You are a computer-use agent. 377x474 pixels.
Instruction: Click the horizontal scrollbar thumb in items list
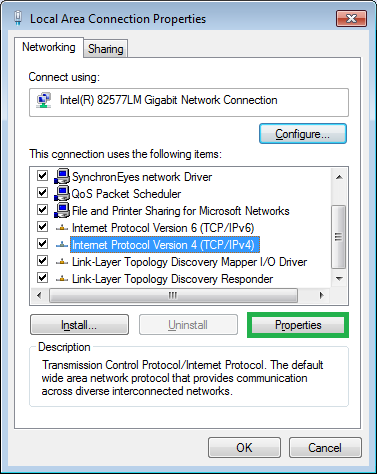coord(173,296)
